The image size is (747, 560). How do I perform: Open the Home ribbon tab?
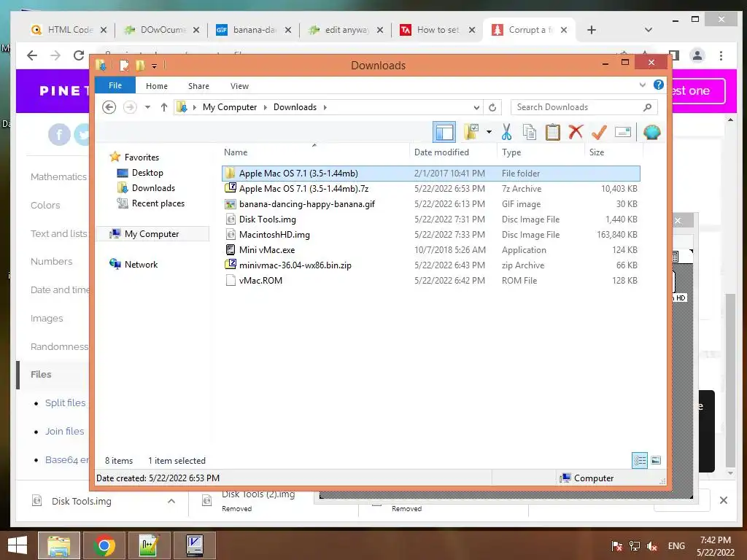click(157, 86)
